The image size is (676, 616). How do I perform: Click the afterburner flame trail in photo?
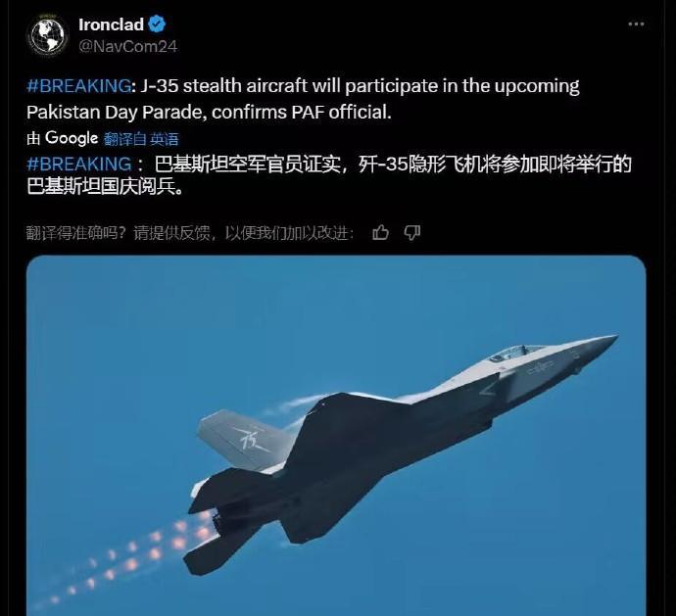click(x=129, y=560)
